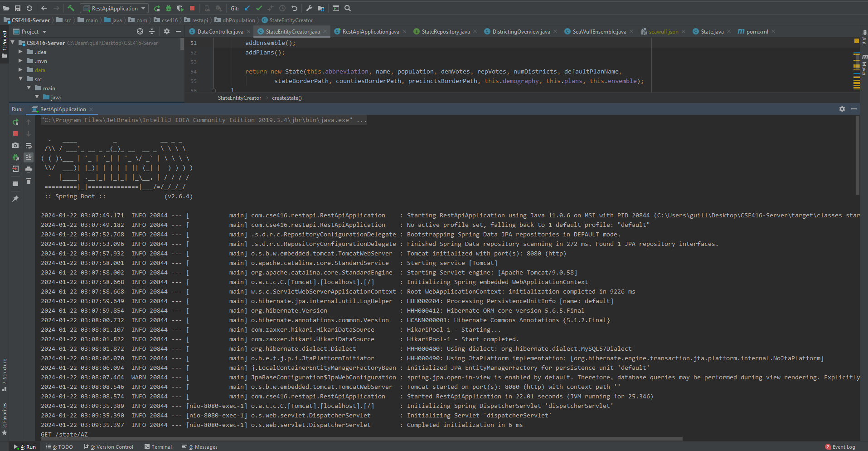The width and height of the screenshot is (868, 451).
Task: Toggle scroll to end of console
Action: 29,157
